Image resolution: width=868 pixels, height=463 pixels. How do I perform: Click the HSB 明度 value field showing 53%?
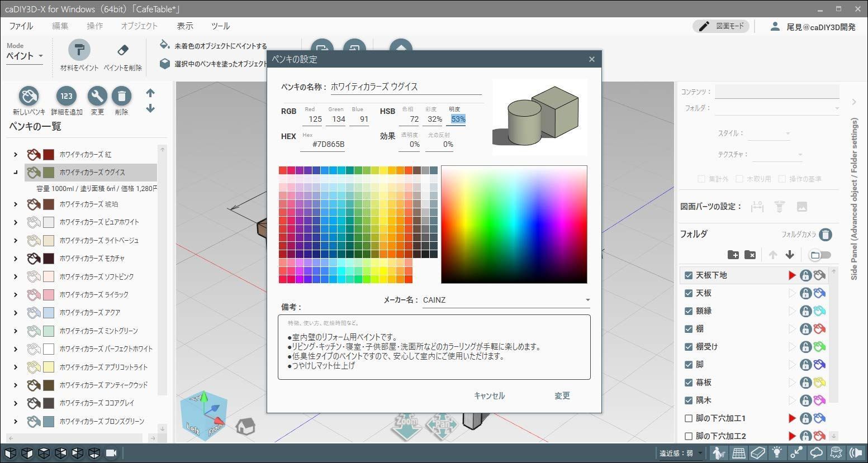tap(457, 119)
